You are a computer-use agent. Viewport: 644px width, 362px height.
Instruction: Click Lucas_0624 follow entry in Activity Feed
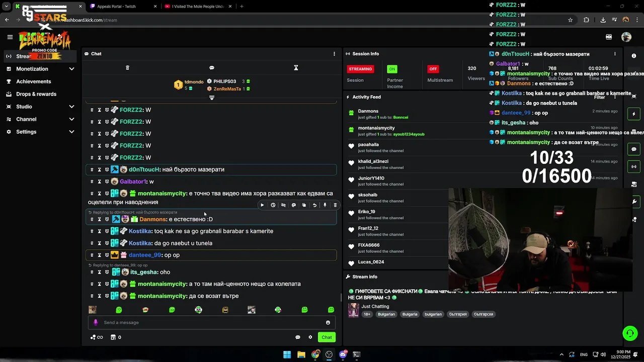(x=371, y=262)
